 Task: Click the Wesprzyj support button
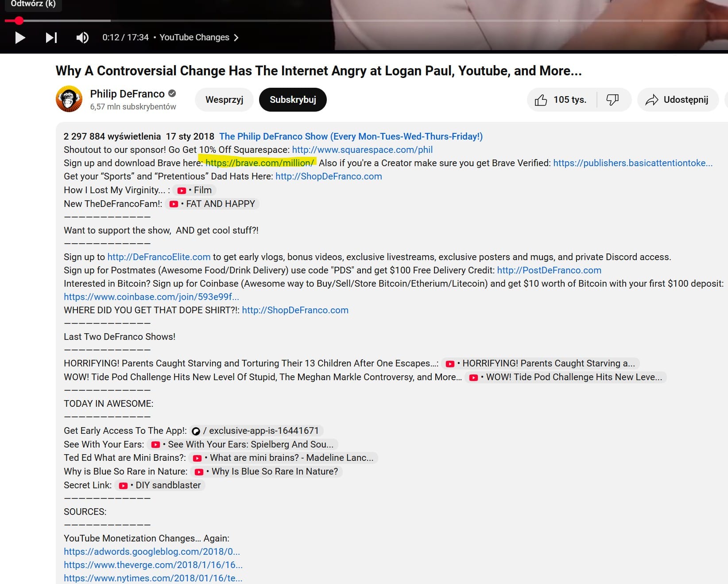coord(224,100)
